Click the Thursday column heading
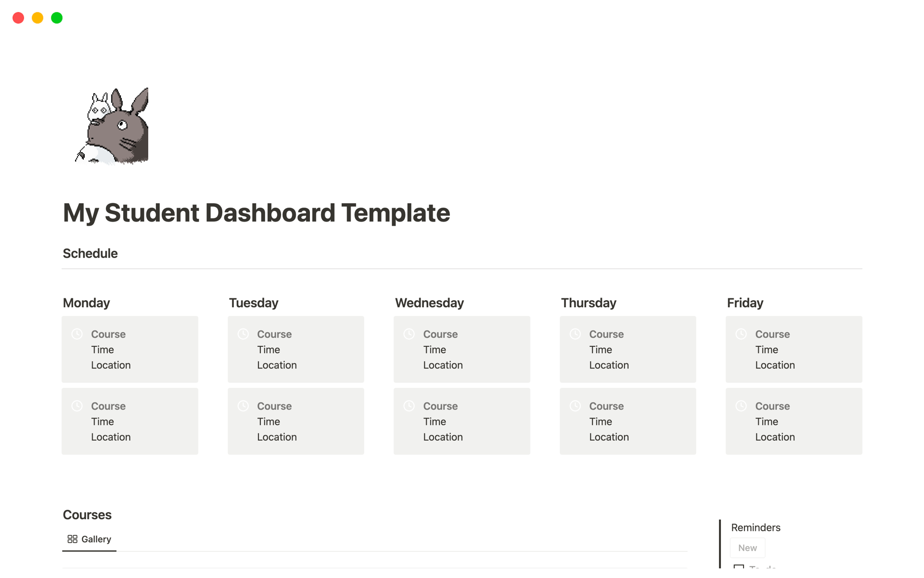The width and height of the screenshot is (924, 578). (589, 303)
